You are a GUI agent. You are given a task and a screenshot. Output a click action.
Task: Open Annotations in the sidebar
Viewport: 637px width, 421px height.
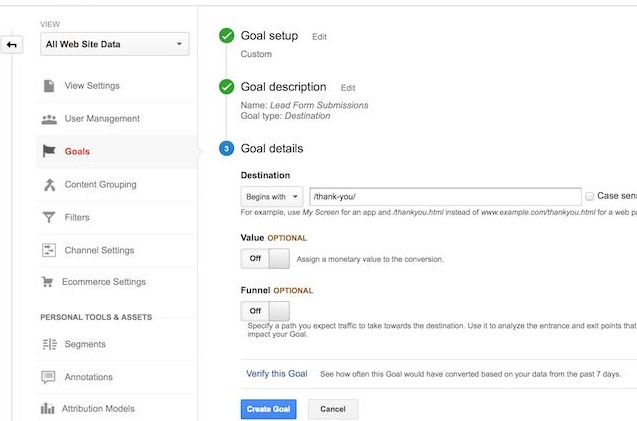pyautogui.click(x=88, y=377)
